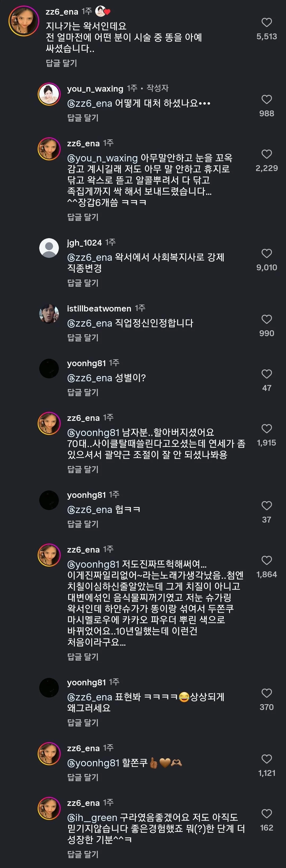Screen dimensions: 286x868
Task: Like you_n_waxing's reply with 988 likes
Action: (266, 99)
